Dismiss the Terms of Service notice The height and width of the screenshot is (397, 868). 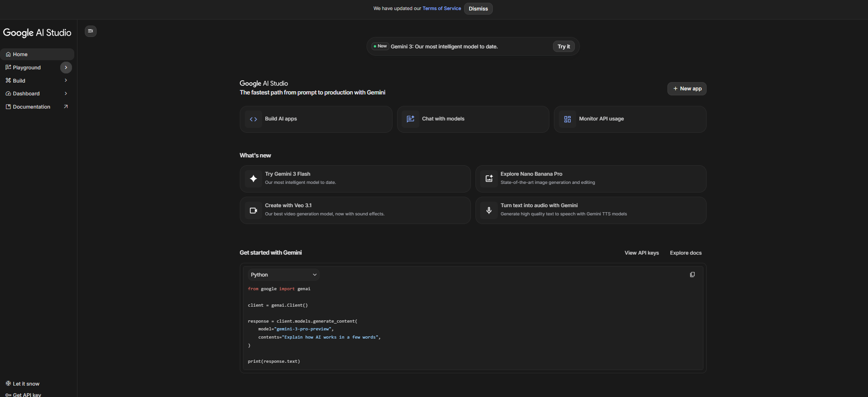478,9
